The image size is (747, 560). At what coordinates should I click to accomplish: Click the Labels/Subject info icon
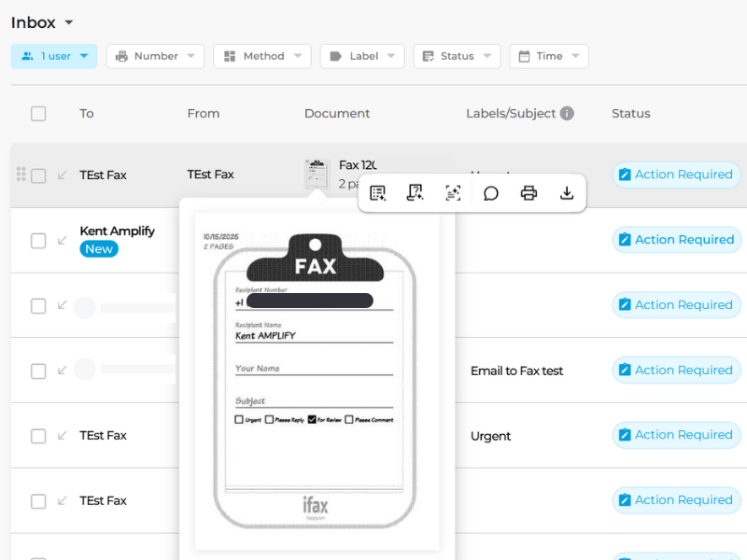point(567,113)
